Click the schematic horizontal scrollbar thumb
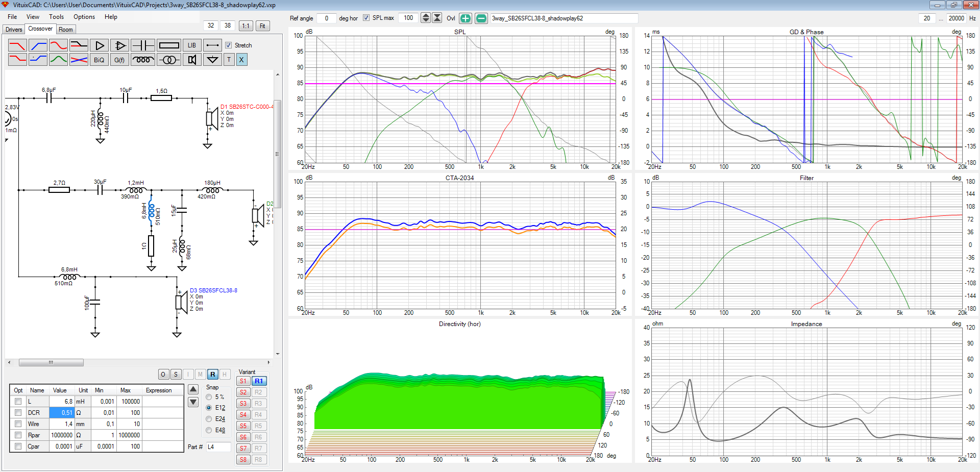 click(x=51, y=363)
